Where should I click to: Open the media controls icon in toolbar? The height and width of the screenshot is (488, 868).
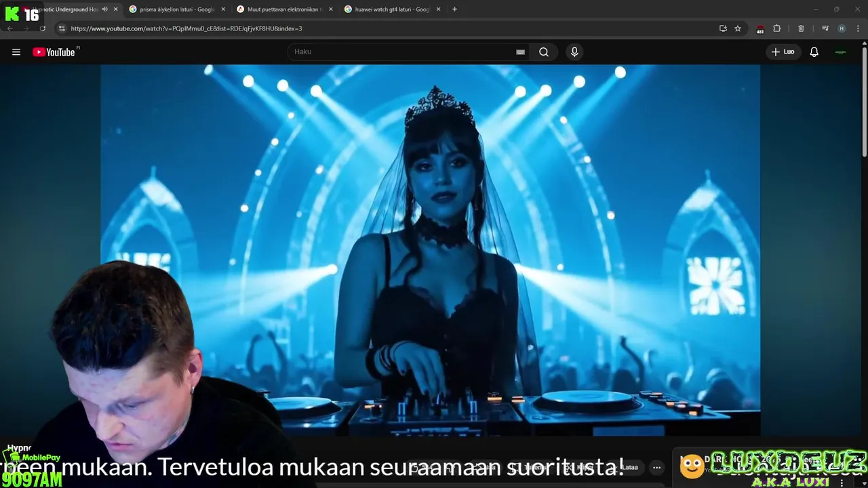point(825,28)
